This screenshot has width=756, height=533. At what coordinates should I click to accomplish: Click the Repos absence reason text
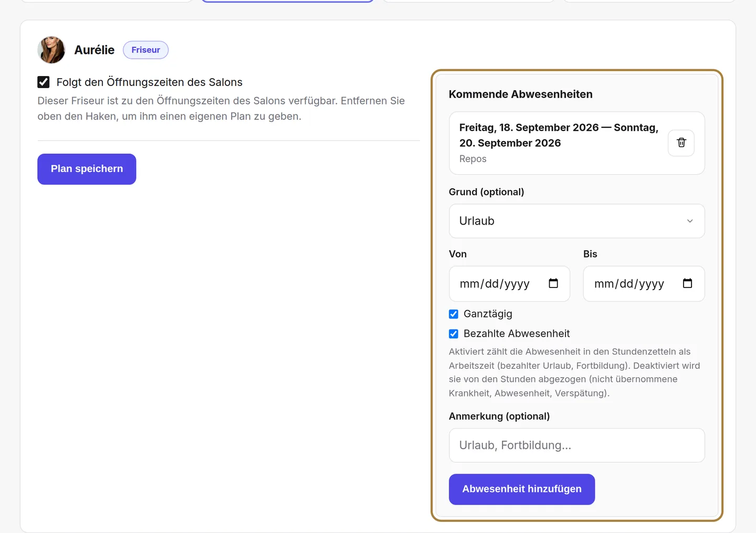tap(472, 159)
